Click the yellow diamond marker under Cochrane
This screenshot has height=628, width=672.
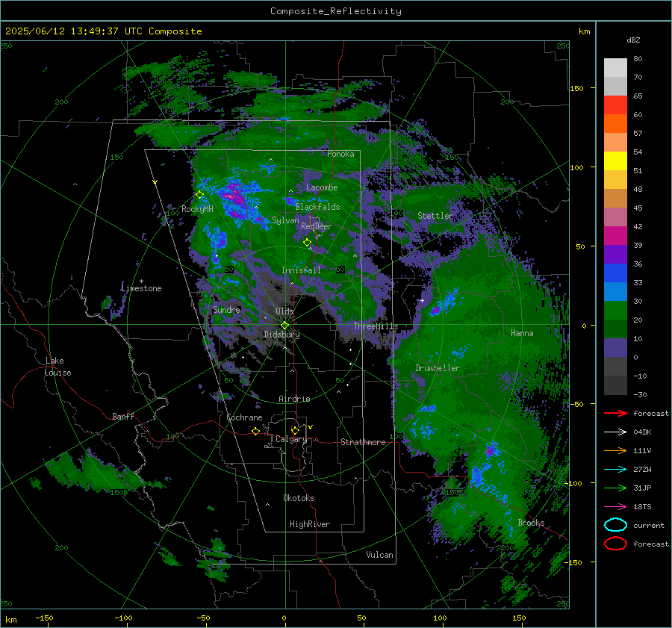(255, 431)
